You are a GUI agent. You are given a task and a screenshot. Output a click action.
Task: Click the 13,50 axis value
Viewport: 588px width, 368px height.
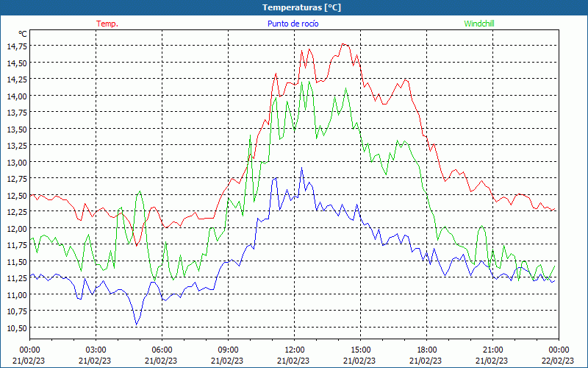16,129
